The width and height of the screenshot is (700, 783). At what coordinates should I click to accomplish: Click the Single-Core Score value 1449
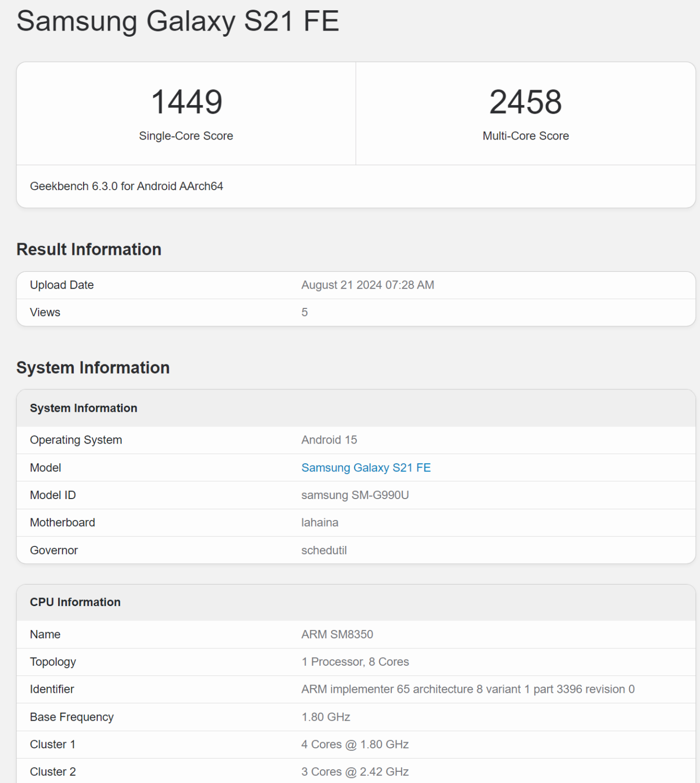(186, 102)
